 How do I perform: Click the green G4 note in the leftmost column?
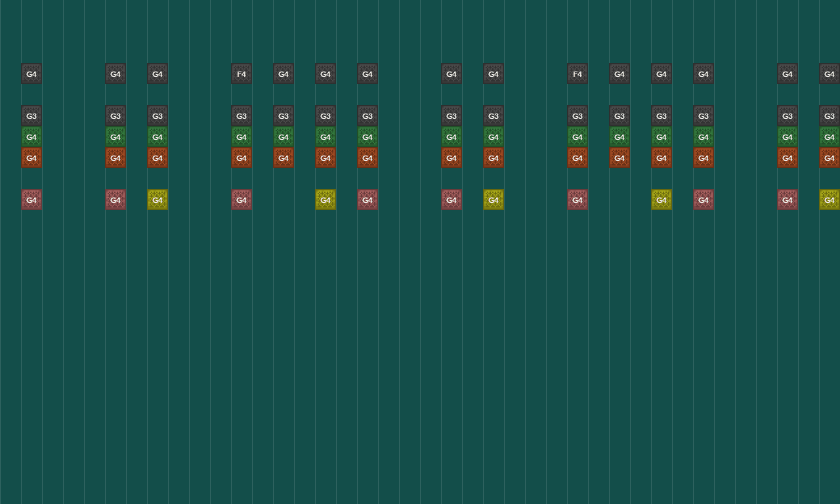(x=31, y=136)
